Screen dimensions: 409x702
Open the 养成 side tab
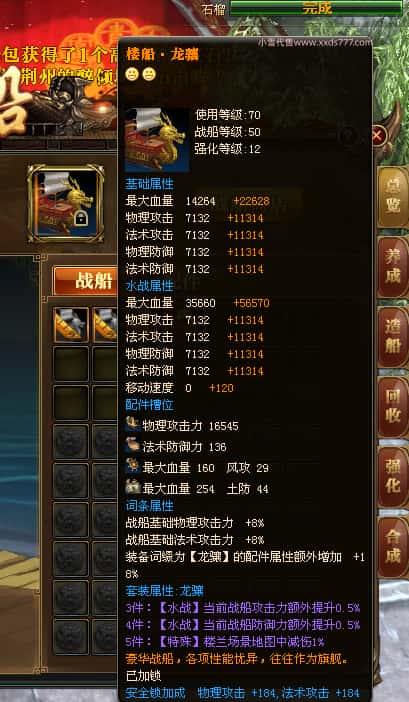tap(392, 267)
